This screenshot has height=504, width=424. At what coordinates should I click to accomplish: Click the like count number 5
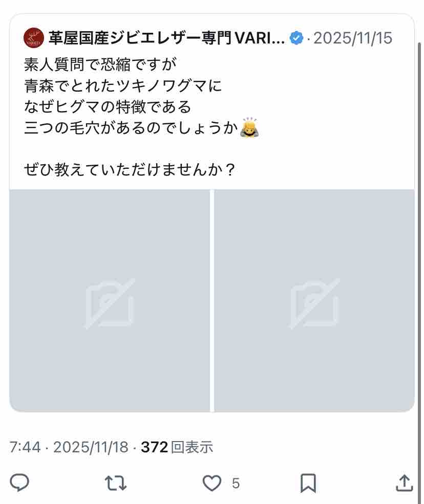(236, 484)
